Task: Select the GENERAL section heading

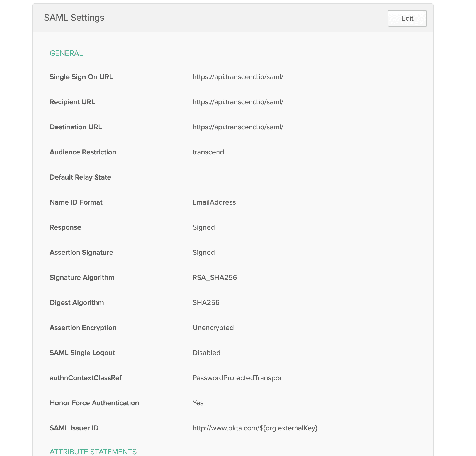Action: [x=66, y=53]
